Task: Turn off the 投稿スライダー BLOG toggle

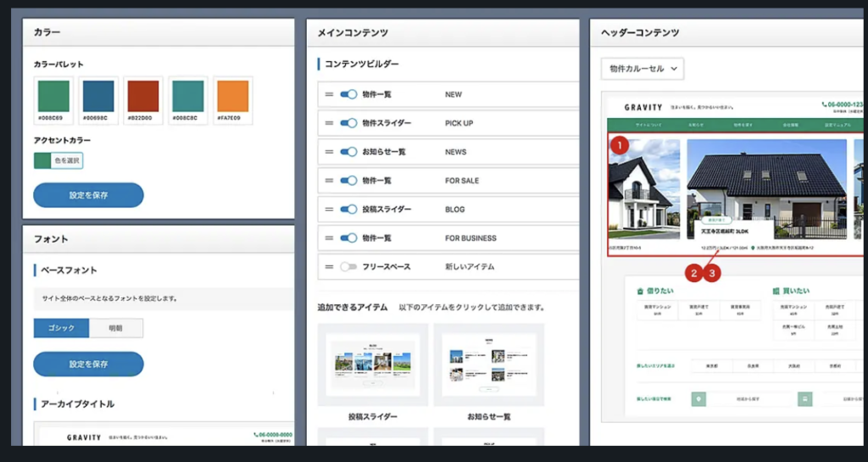Action: point(348,209)
